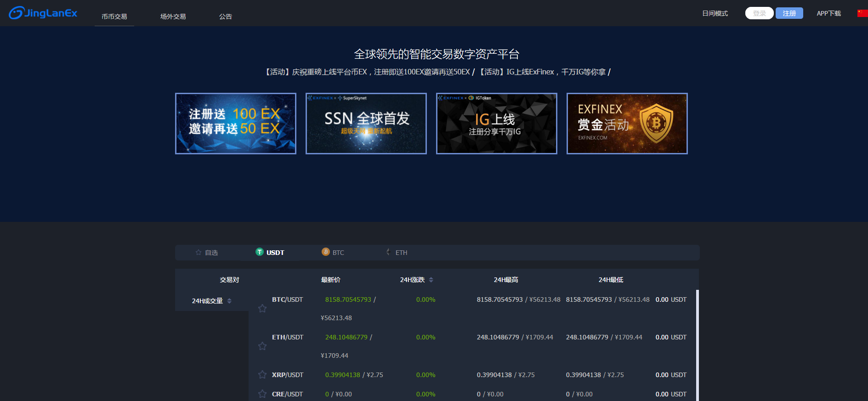Click the market table vertical scrollbar

point(698,345)
